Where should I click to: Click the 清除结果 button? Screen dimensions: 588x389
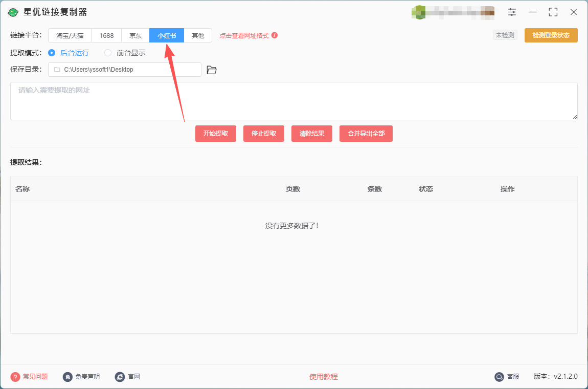(x=311, y=134)
